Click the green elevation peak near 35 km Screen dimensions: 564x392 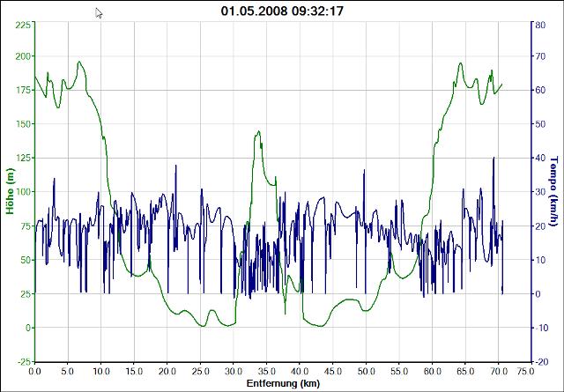coord(259,132)
